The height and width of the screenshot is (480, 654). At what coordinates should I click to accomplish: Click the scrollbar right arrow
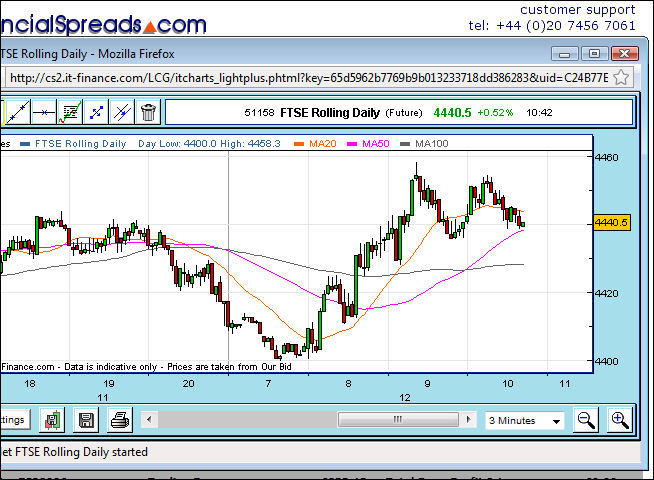468,420
